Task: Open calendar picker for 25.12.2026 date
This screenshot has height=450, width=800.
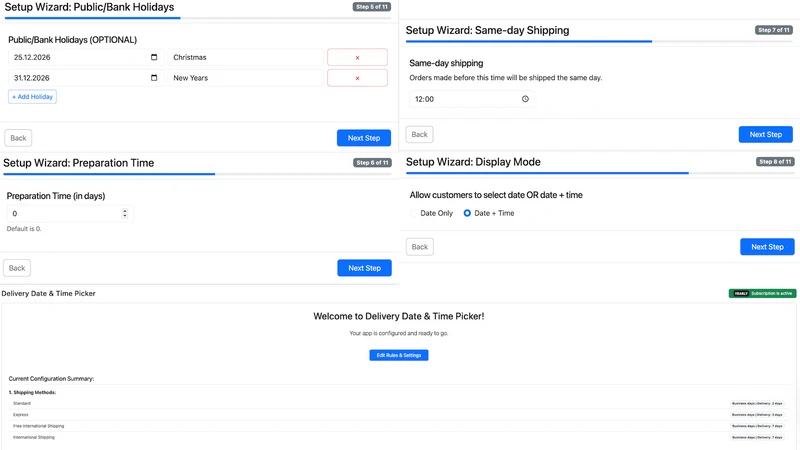Action: [x=154, y=57]
